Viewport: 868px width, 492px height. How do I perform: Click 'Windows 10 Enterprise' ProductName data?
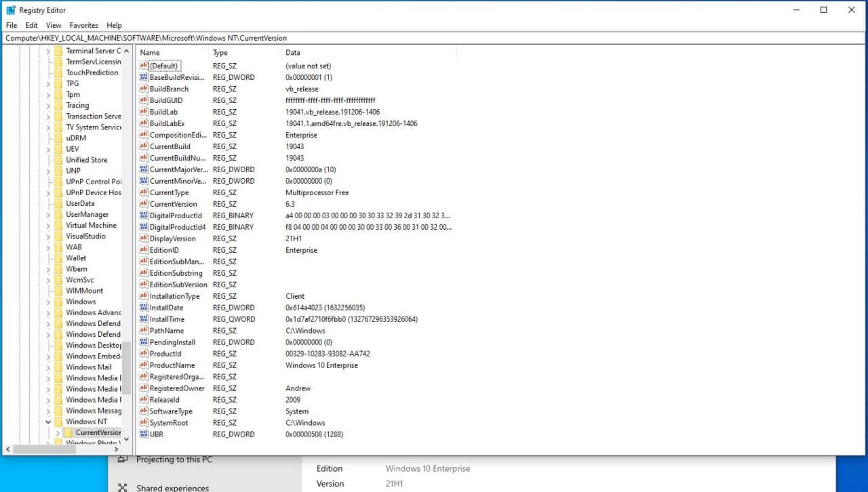321,365
